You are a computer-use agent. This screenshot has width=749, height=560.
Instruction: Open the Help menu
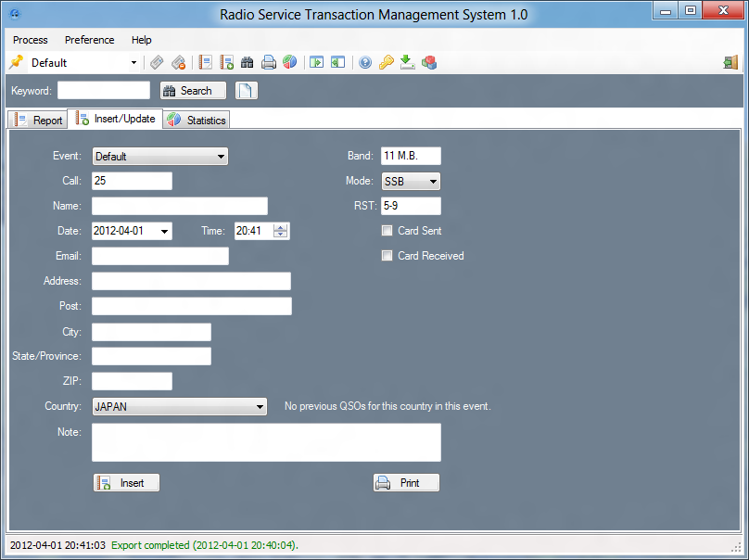pyautogui.click(x=142, y=40)
